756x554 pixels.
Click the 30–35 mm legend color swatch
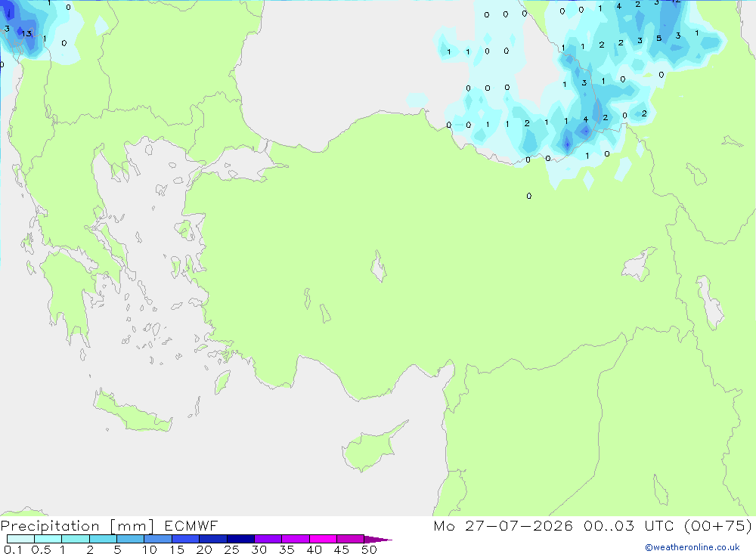coord(268,539)
